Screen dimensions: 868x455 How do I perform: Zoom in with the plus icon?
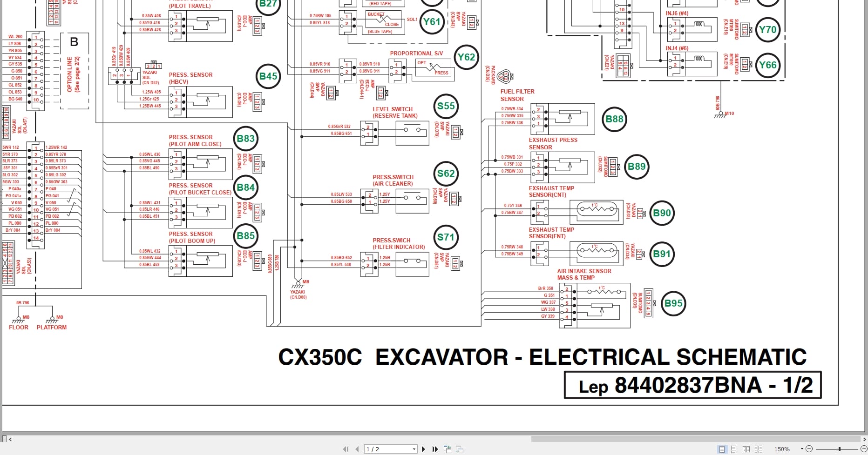(x=863, y=449)
